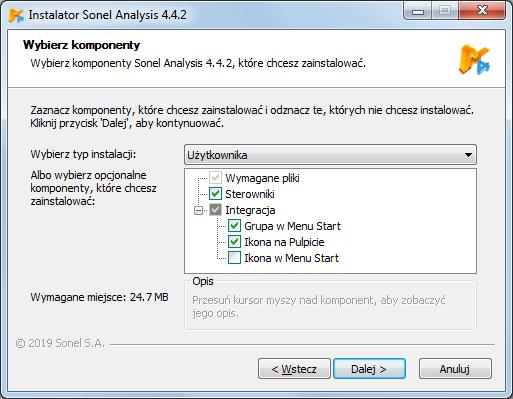This screenshot has height=399, width=513.
Task: Collapse the Integracja tree node
Action: [198, 210]
